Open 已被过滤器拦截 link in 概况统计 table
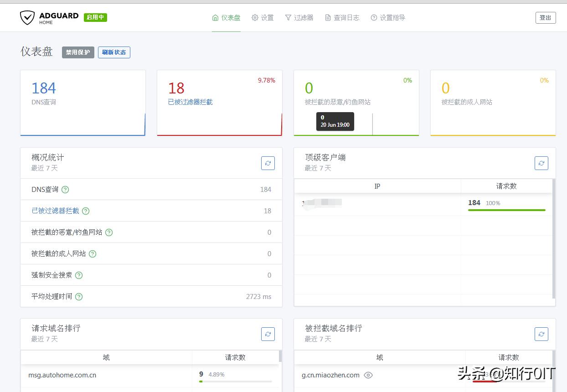The image size is (567, 392). tap(55, 211)
